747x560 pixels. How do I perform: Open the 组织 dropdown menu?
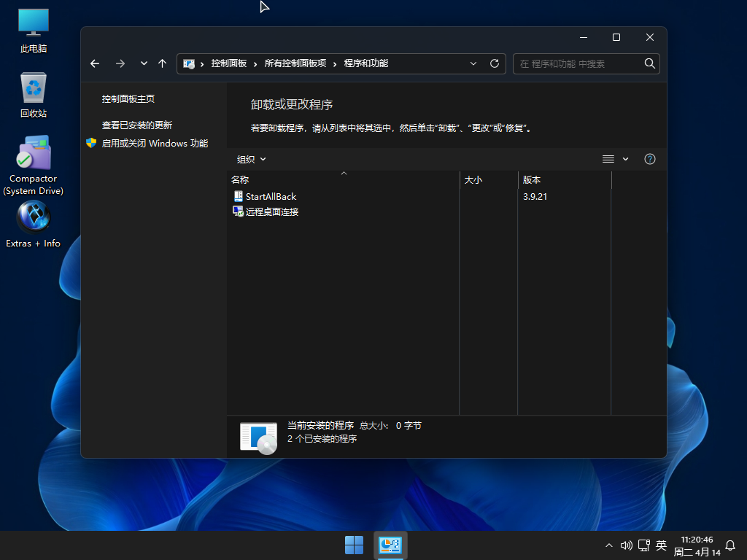pos(250,159)
